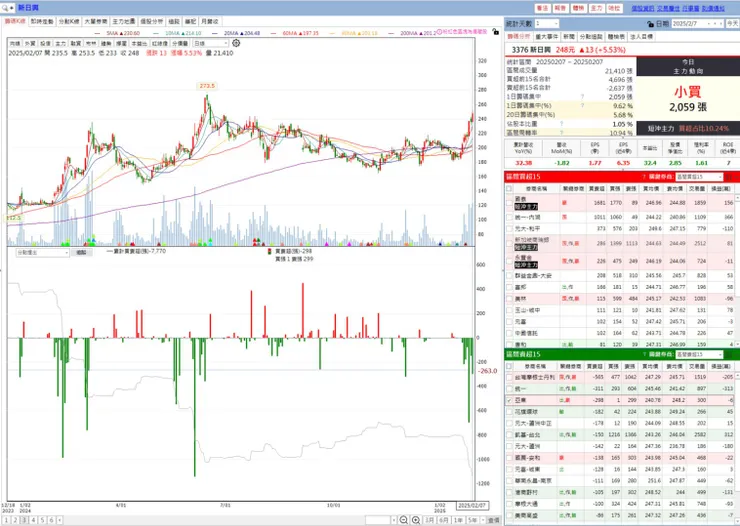The height and width of the screenshot is (526, 740).
Task: Click the 融資 chart overlay button
Action: click(76, 43)
